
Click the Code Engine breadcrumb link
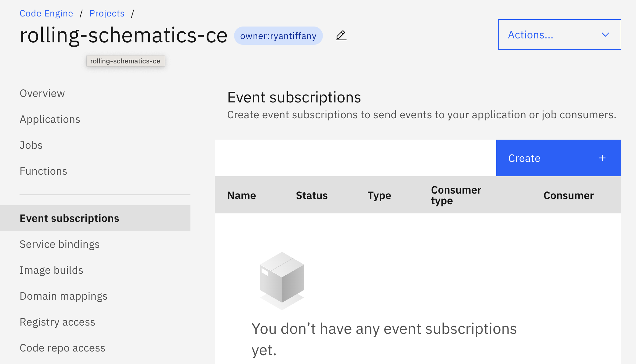(x=46, y=13)
